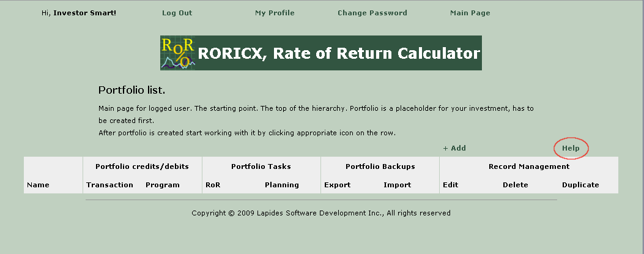The image size is (644, 254).
Task: Click the Portfolio Backups group header
Action: coord(380,166)
